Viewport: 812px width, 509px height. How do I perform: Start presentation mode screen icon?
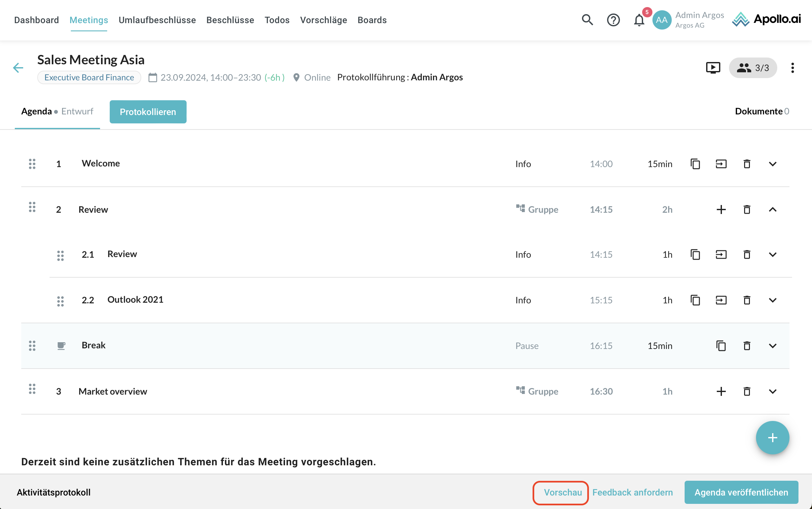(713, 68)
